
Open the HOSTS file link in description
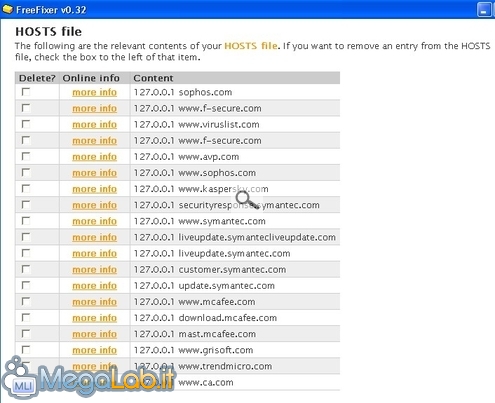251,46
